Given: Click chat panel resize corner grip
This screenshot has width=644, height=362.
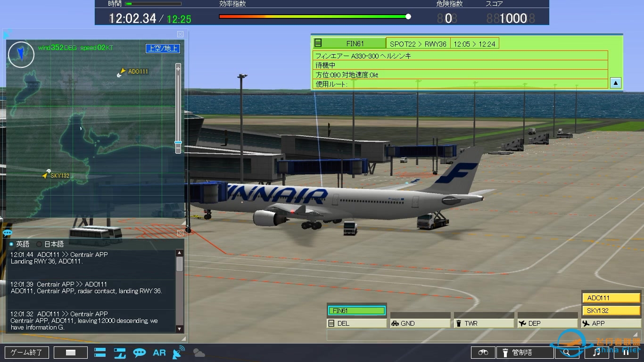Looking at the screenshot, I should tap(184, 338).
